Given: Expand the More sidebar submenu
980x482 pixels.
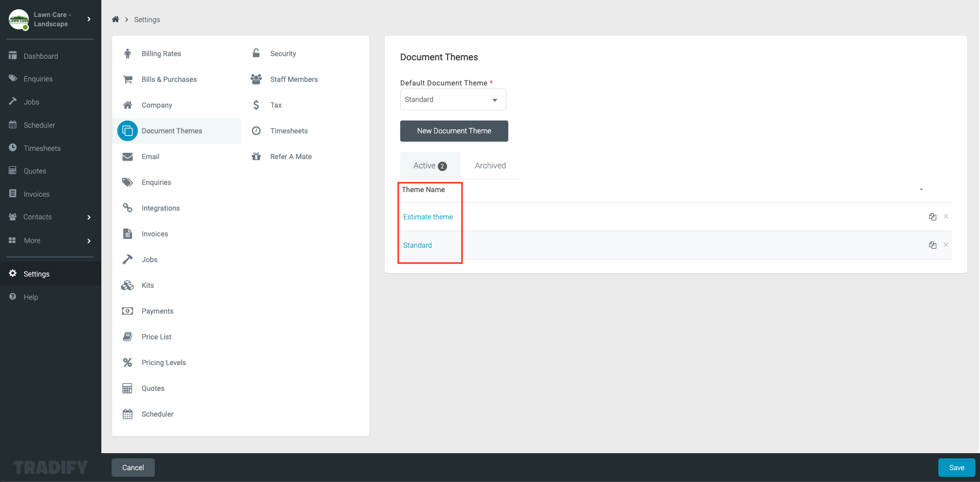Looking at the screenshot, I should [x=89, y=240].
